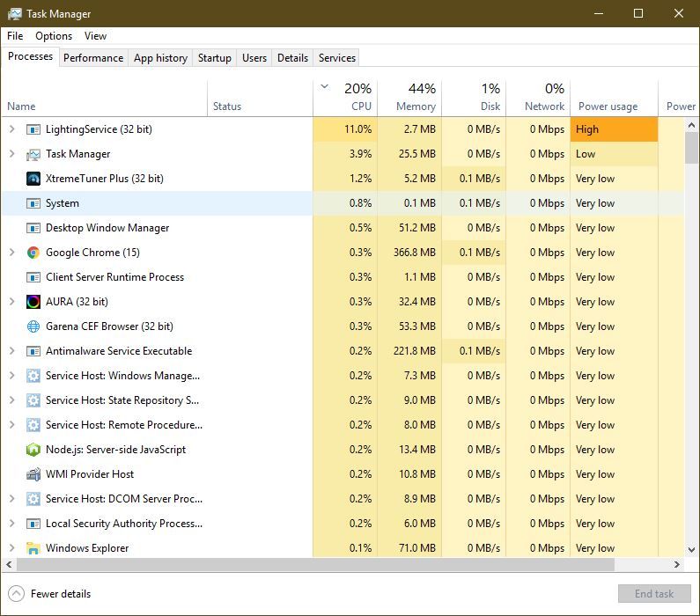This screenshot has width=700, height=616.
Task: Sort by the CPU column header
Action: point(345,99)
